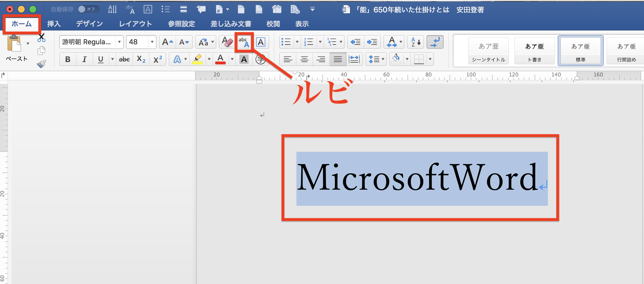Open the font name dropdown

(119, 42)
